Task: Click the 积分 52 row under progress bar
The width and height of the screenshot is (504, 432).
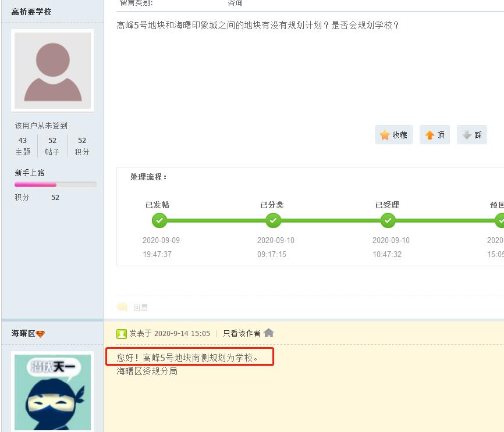Action: (x=37, y=197)
